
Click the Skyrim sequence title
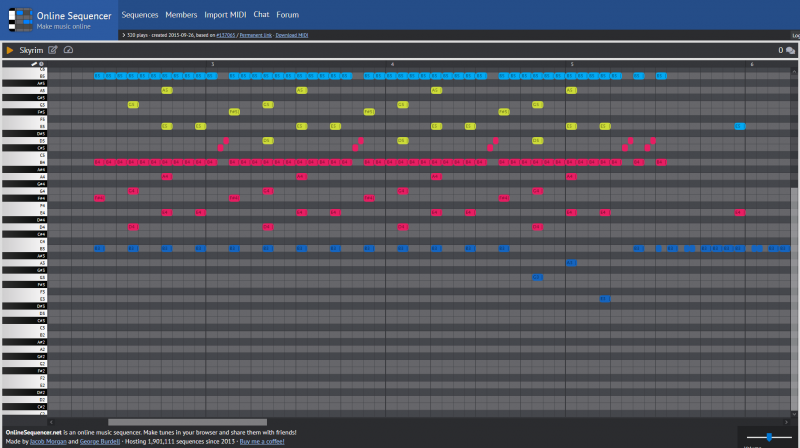coord(31,50)
